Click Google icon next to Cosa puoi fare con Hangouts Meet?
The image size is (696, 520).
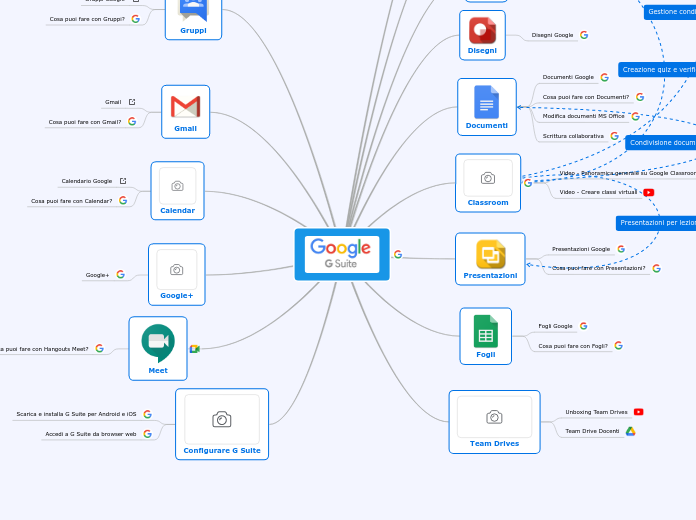(99, 349)
